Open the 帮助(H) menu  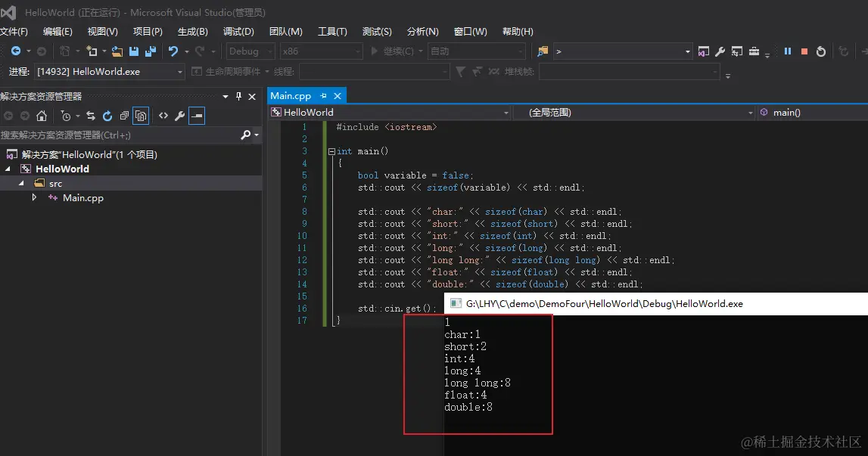518,32
